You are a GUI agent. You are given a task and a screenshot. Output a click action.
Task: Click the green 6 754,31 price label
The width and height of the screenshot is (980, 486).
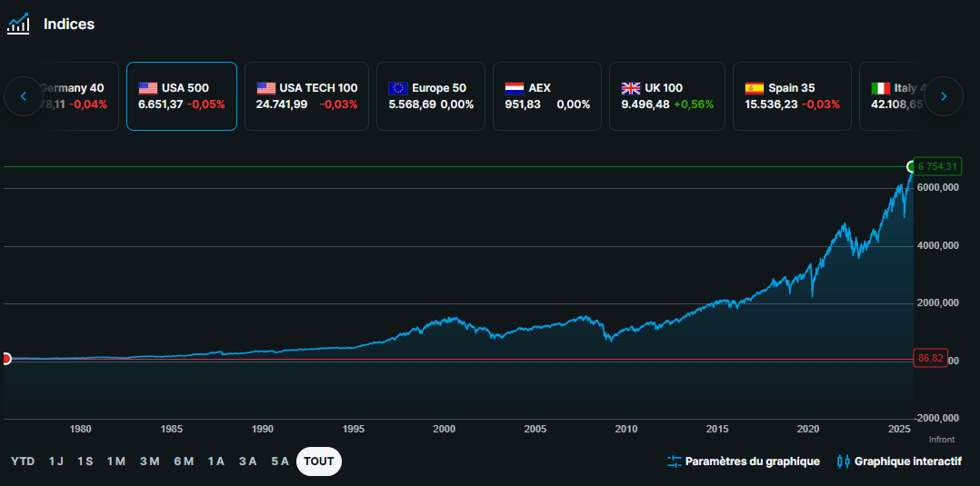click(x=937, y=166)
